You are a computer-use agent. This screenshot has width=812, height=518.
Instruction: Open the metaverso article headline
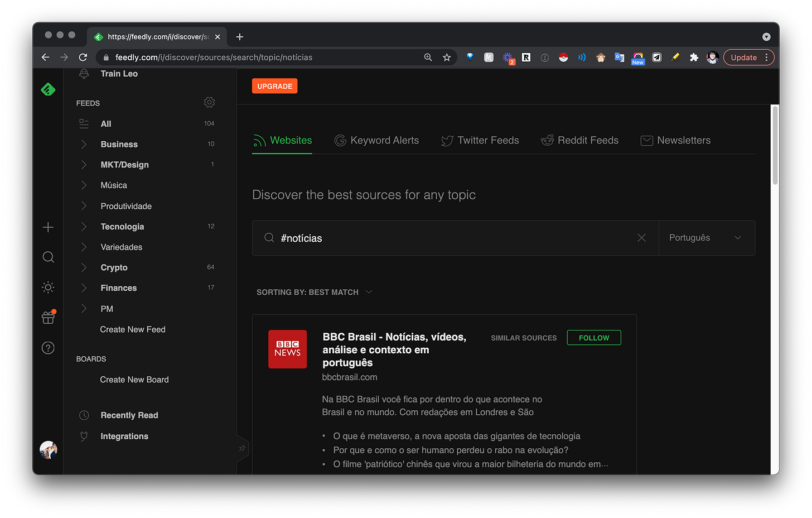point(457,436)
